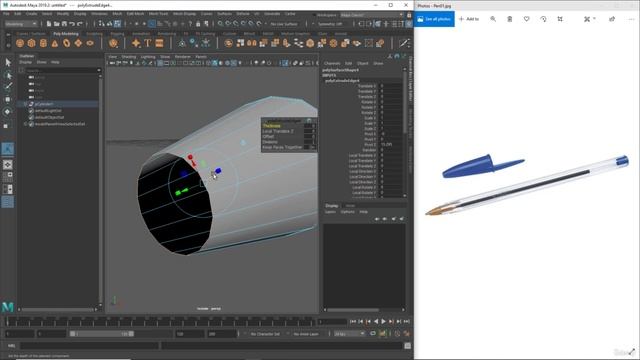Click the play backward button on timeline
640x360 pixels.
[376, 322]
